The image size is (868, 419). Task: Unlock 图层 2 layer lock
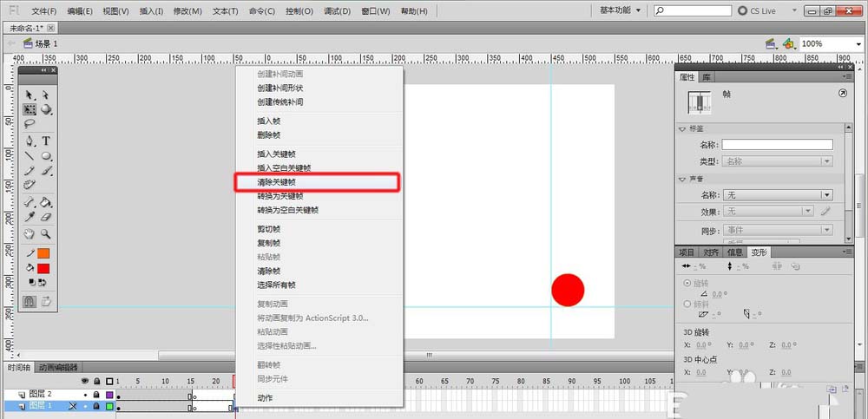[x=97, y=396]
